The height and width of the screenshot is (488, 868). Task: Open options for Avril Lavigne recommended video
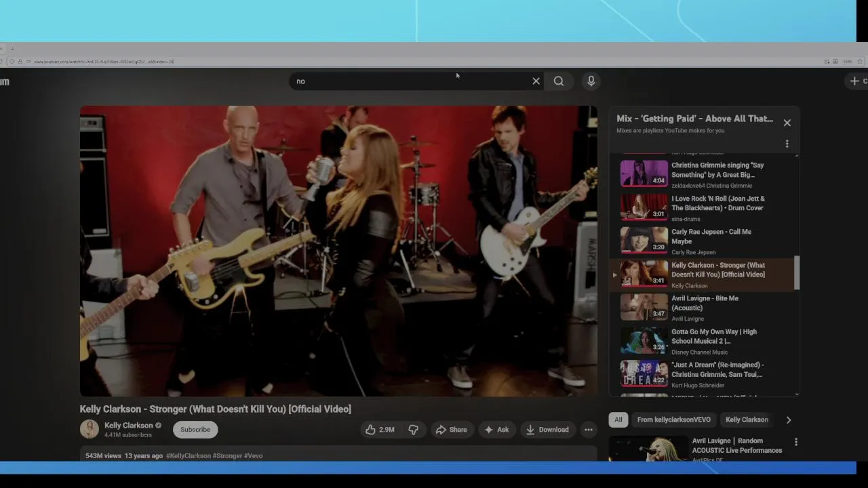[796, 442]
